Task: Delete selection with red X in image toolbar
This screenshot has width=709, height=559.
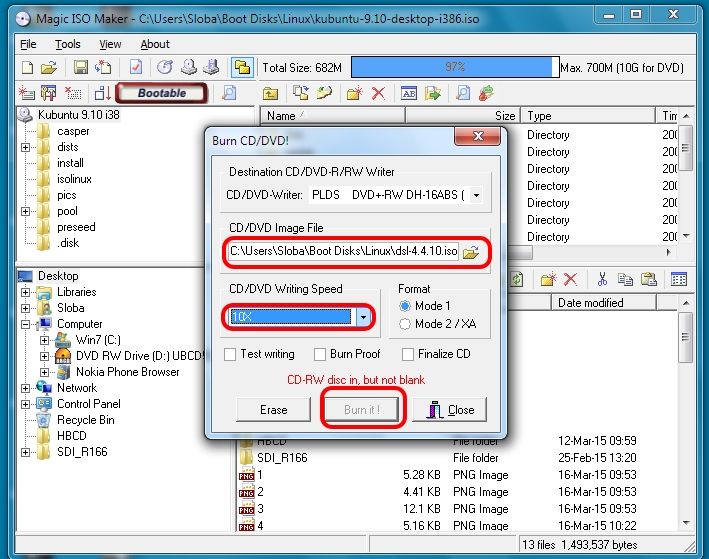Action: click(378, 94)
